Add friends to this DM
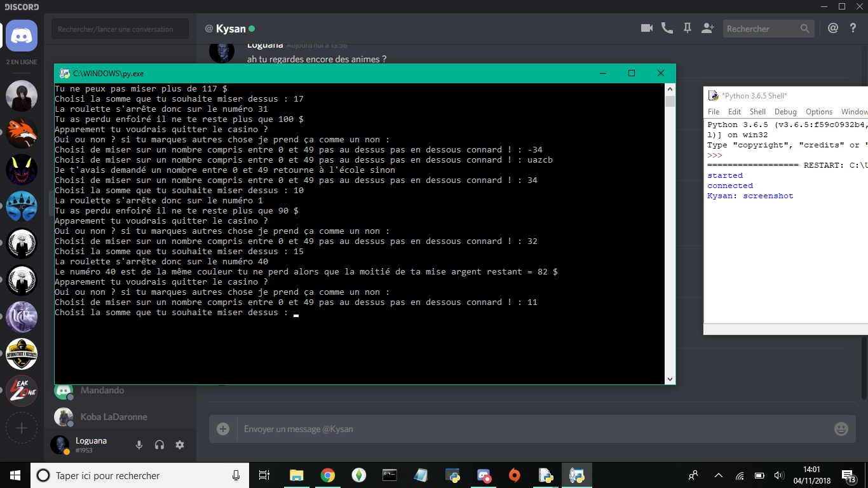This screenshot has width=868, height=488. coord(707,28)
